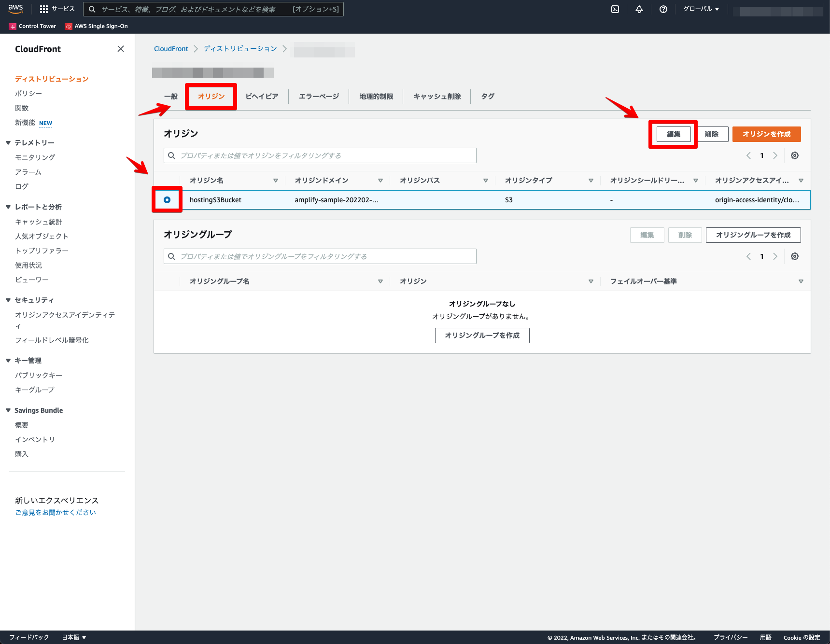Image resolution: width=830 pixels, height=644 pixels.
Task: Switch to the オリジン tab
Action: [x=211, y=97]
